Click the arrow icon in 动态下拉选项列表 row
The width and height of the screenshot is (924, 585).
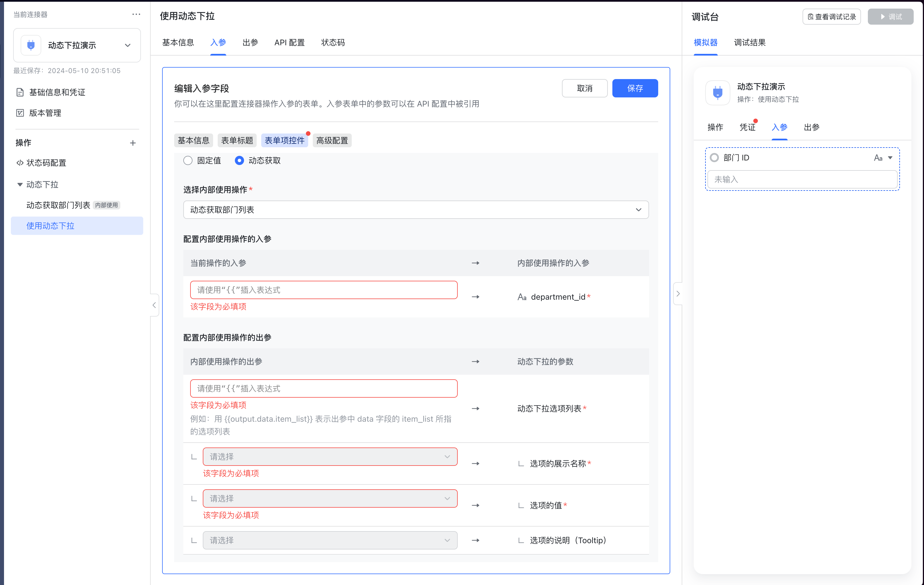point(476,409)
